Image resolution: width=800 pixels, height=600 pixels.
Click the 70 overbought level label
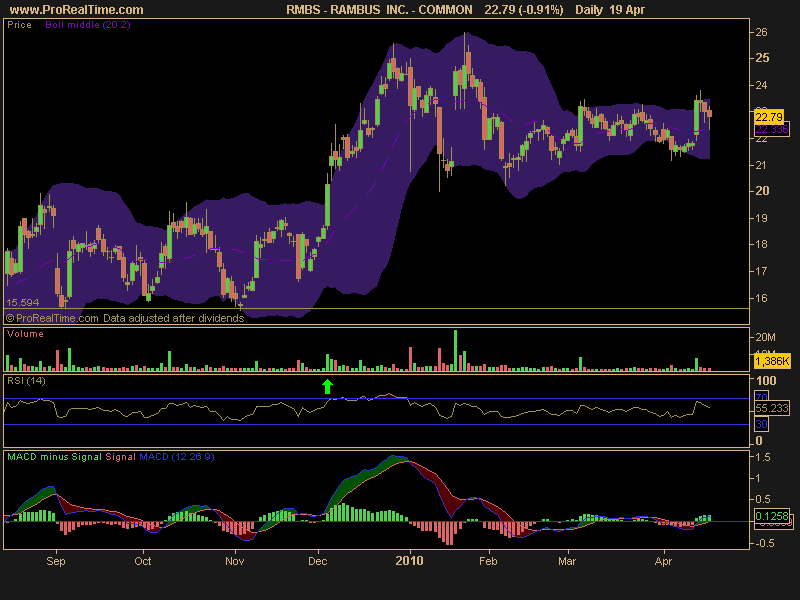[x=761, y=397]
